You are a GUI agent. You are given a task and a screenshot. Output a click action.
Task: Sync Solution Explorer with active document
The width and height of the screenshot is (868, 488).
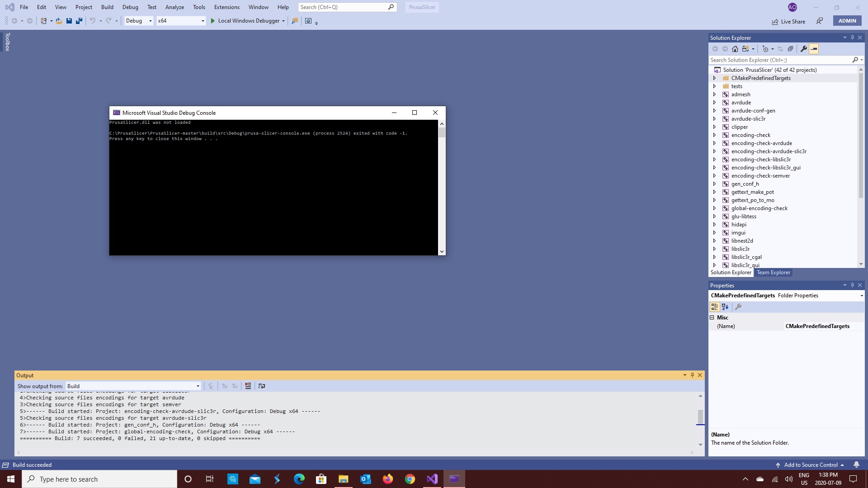781,49
